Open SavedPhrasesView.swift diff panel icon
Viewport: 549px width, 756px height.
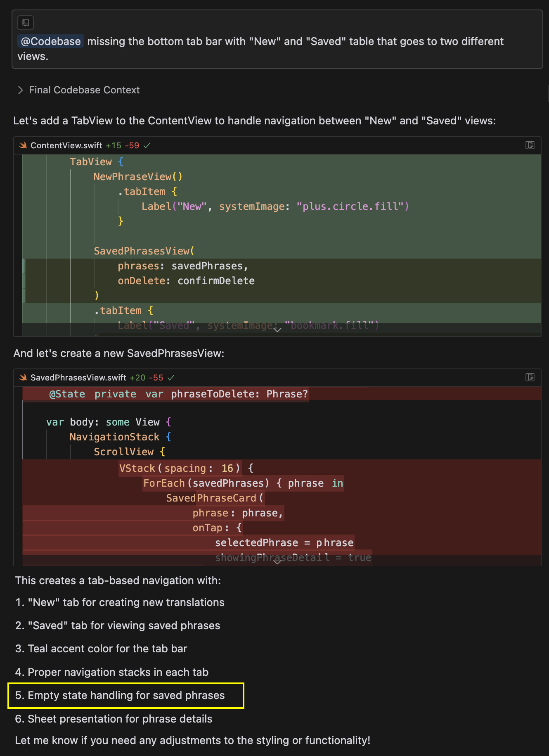pos(530,377)
